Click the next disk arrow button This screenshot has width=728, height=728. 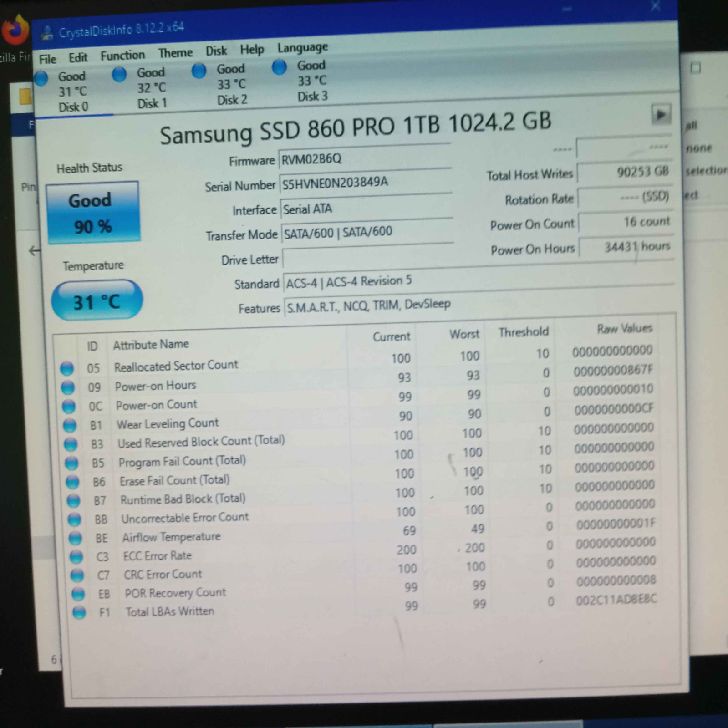pos(661,114)
